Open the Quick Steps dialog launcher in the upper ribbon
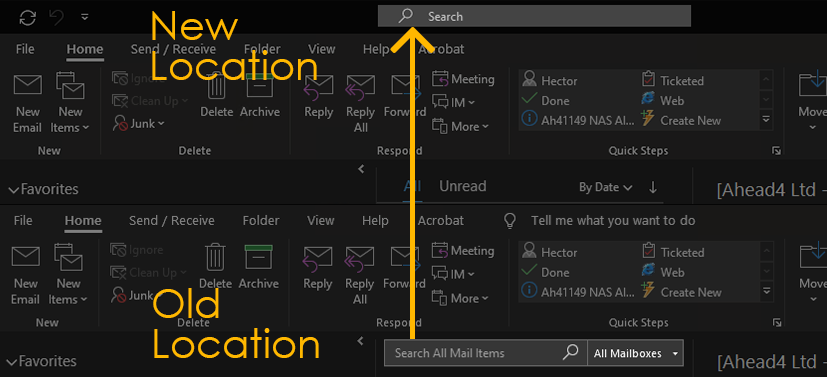The image size is (827, 377). (x=776, y=151)
